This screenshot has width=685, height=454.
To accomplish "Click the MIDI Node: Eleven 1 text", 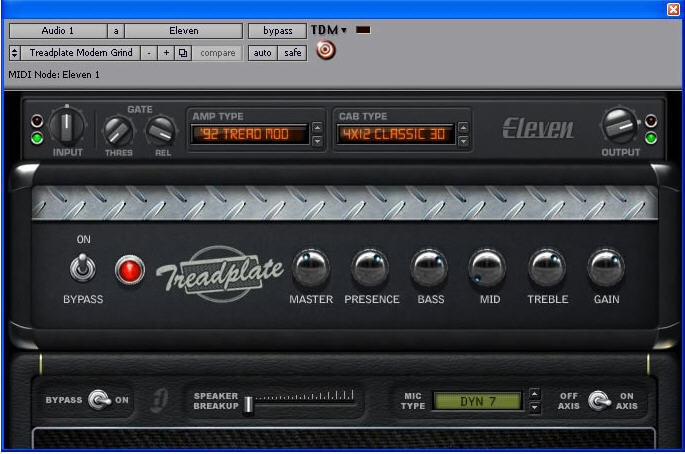I will coord(54,75).
